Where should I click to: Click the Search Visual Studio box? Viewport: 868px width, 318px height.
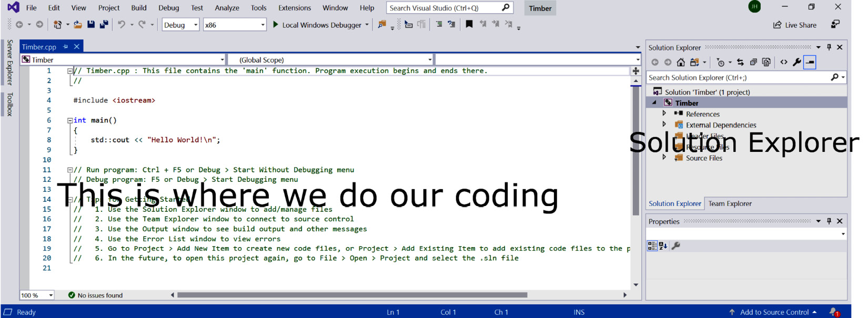[449, 8]
